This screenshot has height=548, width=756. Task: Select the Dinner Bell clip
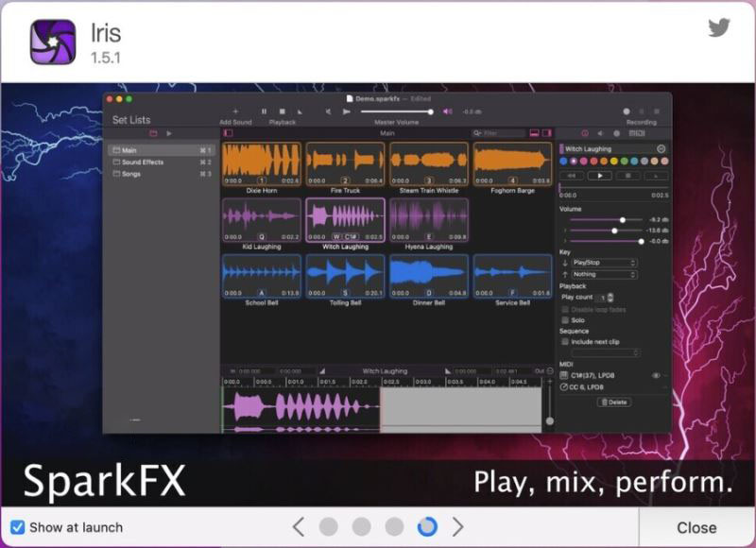pyautogui.click(x=429, y=276)
